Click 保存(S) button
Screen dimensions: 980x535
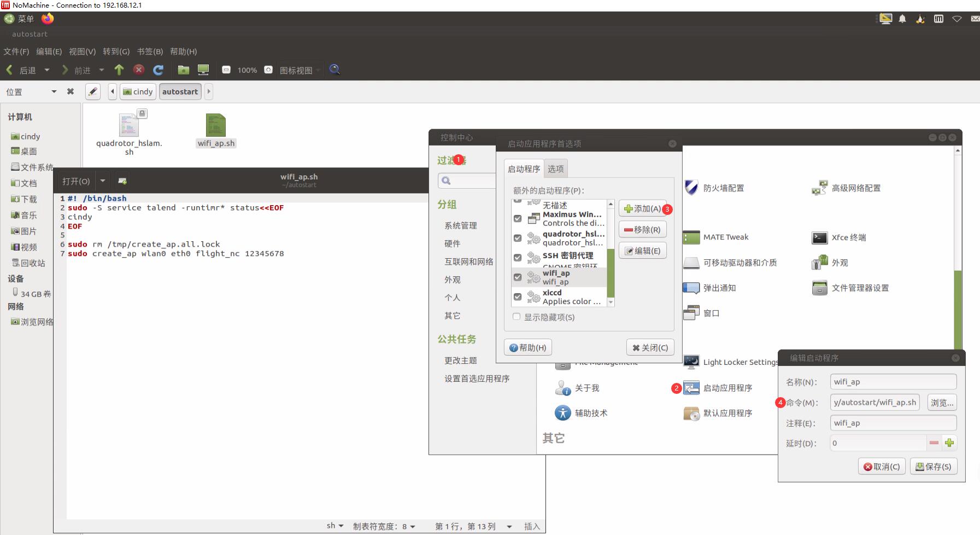934,467
